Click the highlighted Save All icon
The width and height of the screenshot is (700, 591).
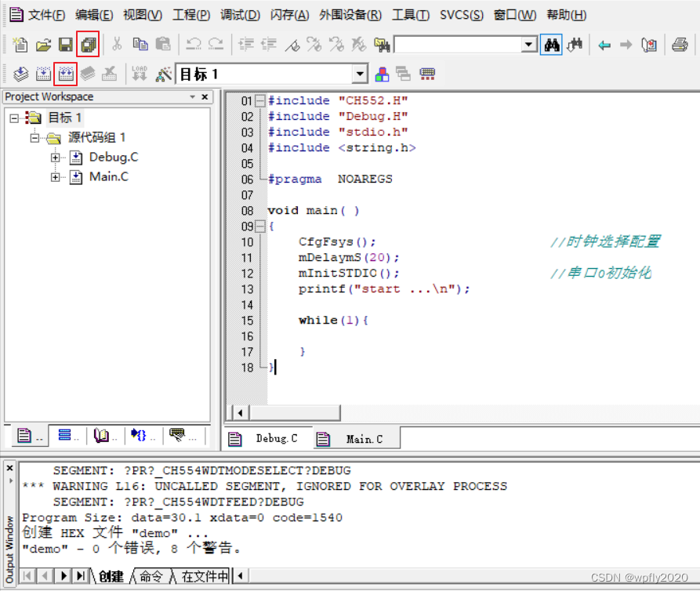(89, 44)
